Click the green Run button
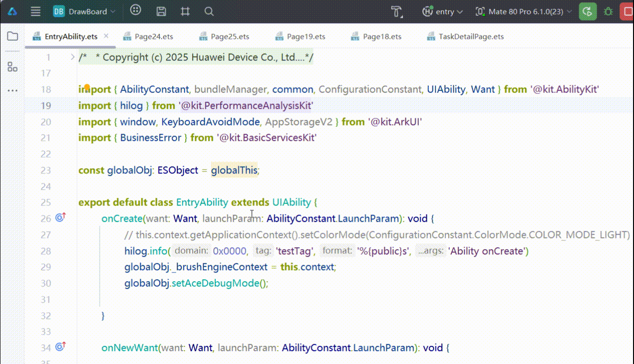 coord(588,11)
